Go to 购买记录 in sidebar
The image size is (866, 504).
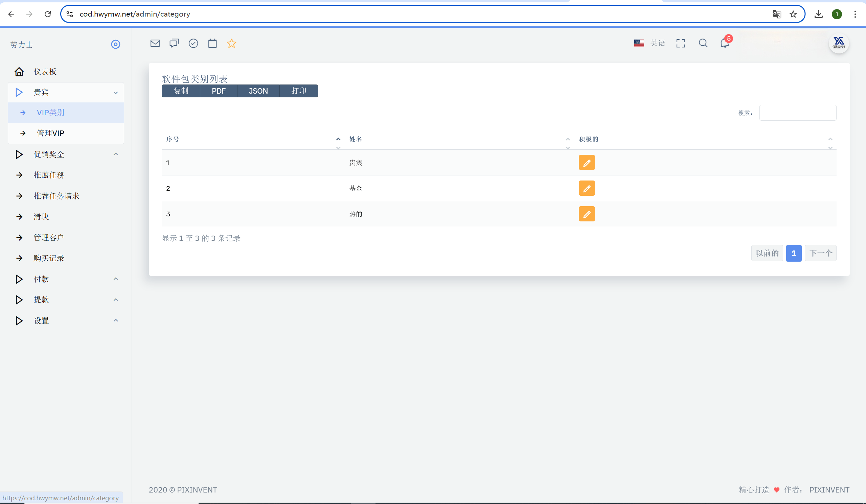tap(49, 258)
